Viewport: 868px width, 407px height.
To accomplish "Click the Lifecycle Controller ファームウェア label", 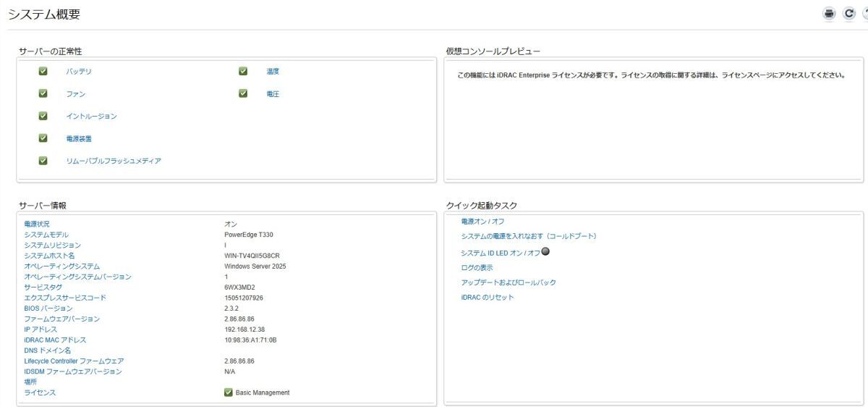I will [74, 361].
